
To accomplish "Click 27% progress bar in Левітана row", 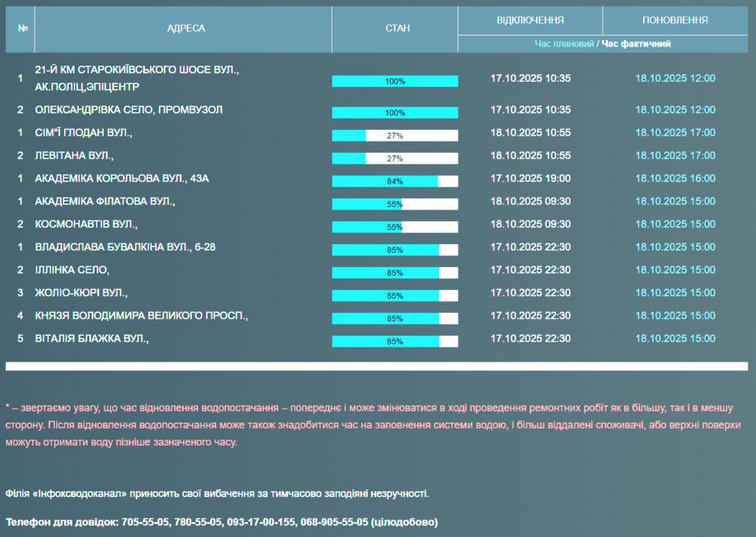I will [395, 159].
